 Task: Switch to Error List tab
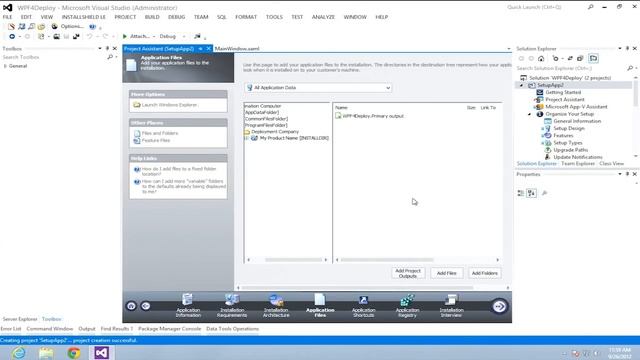coord(11,329)
